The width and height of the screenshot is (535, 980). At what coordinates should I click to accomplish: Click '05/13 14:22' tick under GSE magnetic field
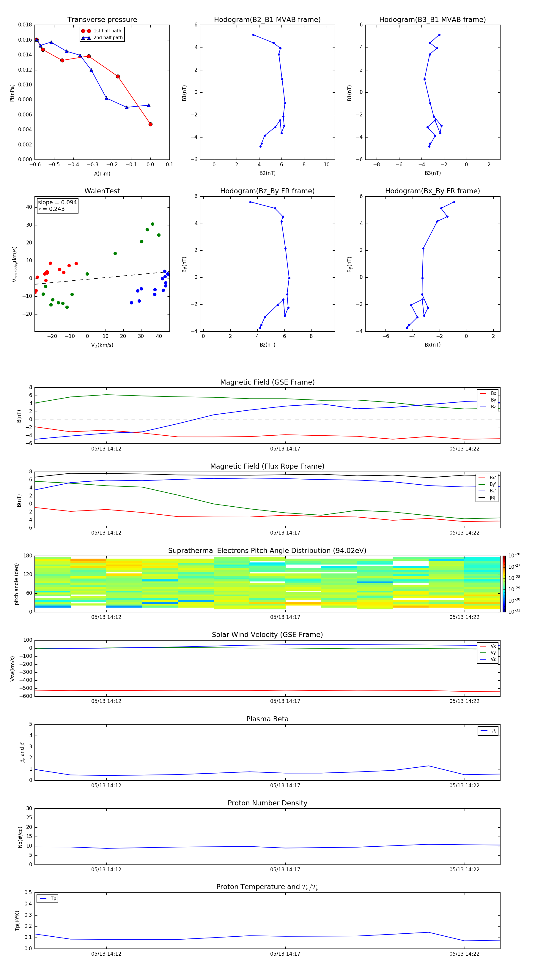464,449
